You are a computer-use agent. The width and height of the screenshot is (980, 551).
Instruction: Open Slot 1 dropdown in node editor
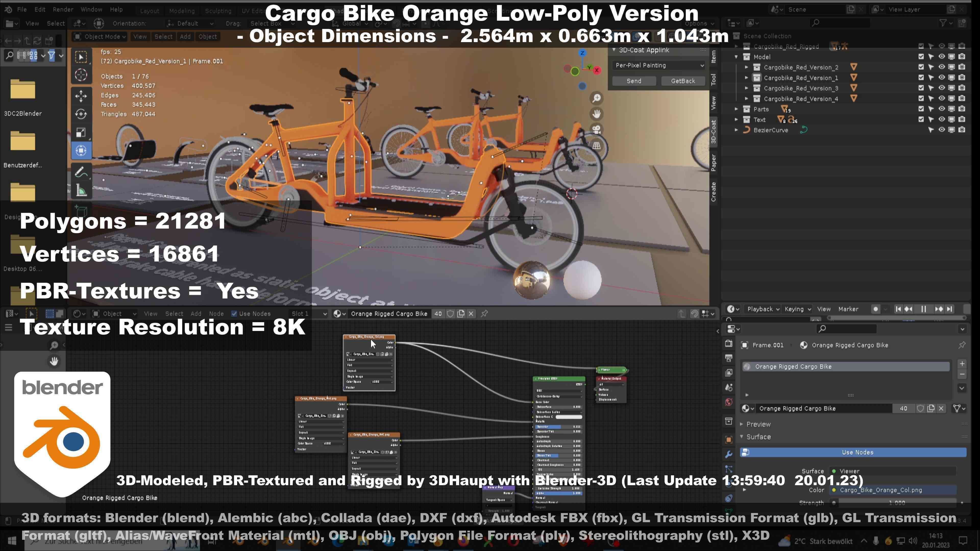(309, 314)
